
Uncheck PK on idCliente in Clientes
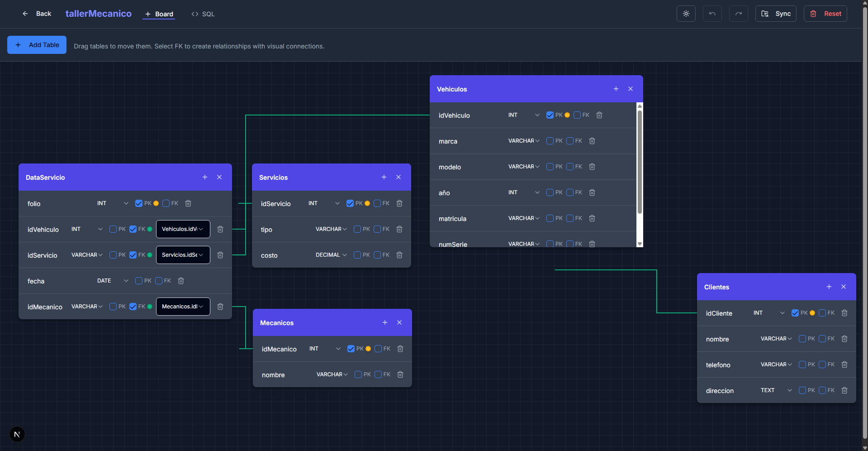coord(795,312)
